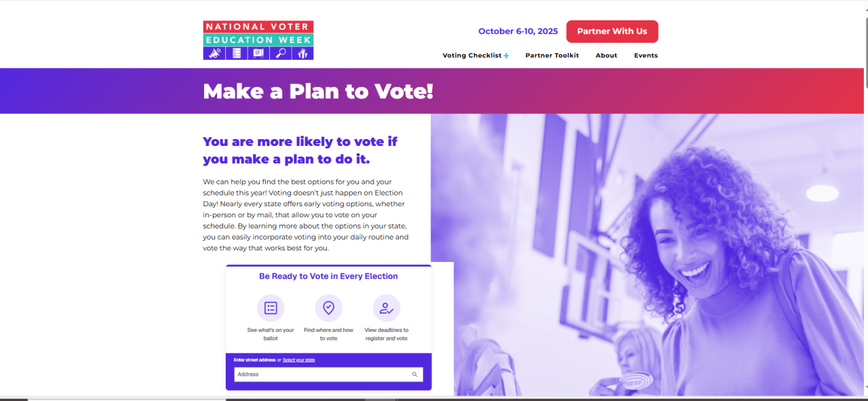Screen dimensions: 868x401
Task: Open the About menu item
Action: [x=606, y=56]
